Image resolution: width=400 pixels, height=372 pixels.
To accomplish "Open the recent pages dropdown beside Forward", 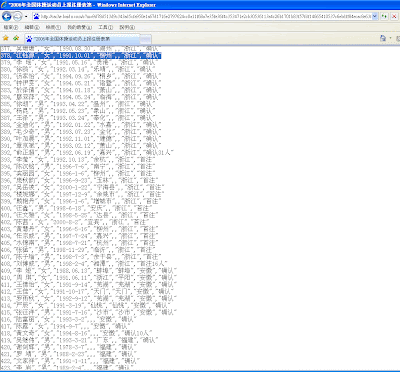I will point(26,16).
